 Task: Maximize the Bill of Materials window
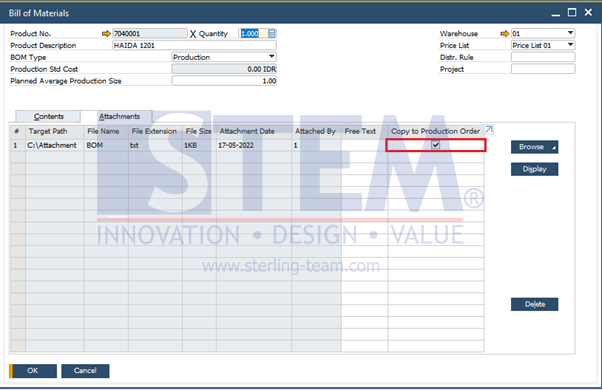(572, 13)
